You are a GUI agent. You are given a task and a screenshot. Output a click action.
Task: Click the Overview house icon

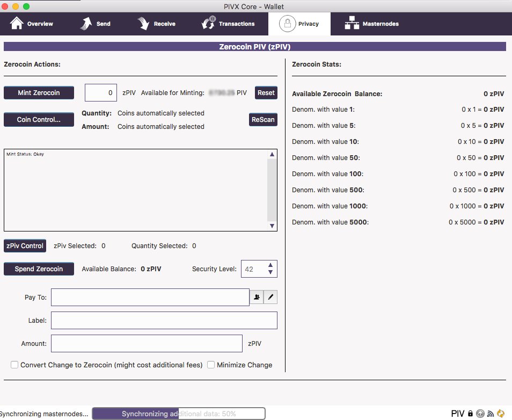coord(17,23)
